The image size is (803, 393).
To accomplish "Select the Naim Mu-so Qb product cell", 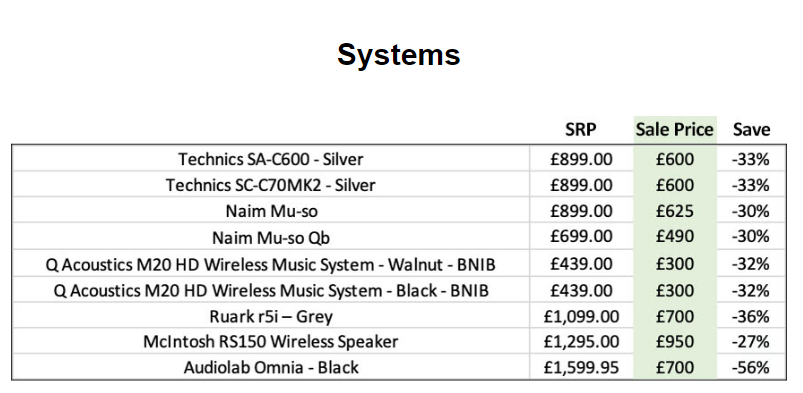I will [270, 237].
